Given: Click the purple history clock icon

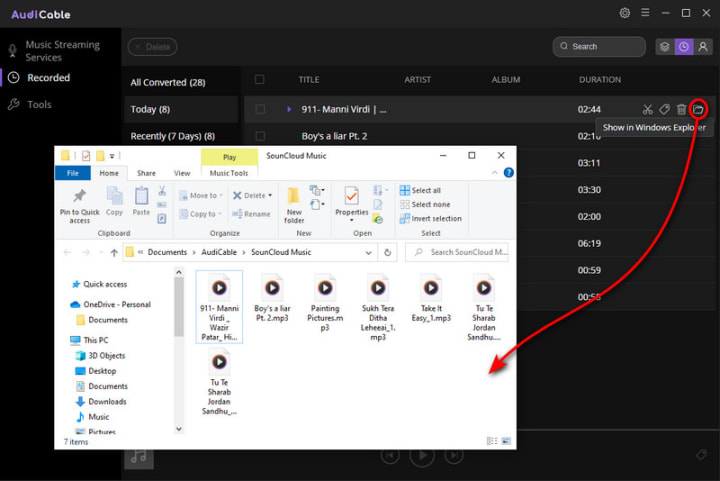Looking at the screenshot, I should click(684, 47).
